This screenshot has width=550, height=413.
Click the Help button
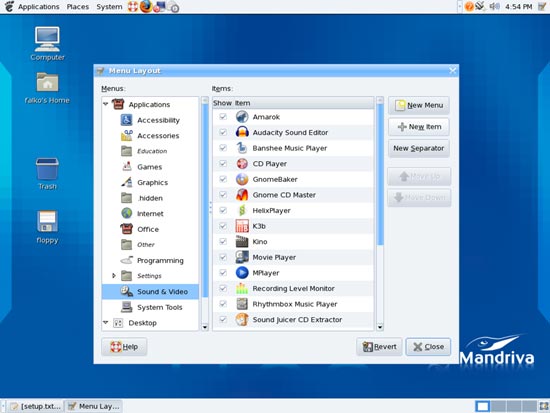click(x=124, y=347)
